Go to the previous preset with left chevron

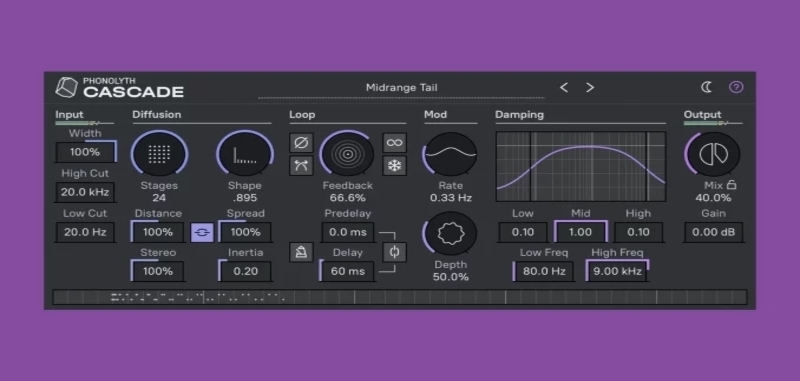coord(564,87)
